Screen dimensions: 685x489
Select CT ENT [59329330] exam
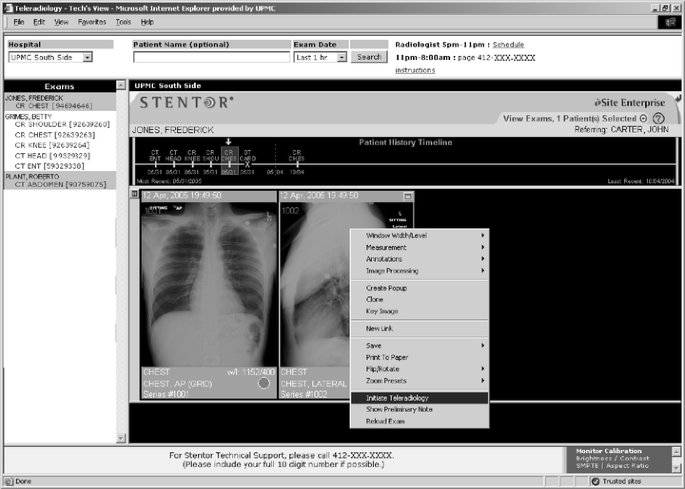(49, 166)
